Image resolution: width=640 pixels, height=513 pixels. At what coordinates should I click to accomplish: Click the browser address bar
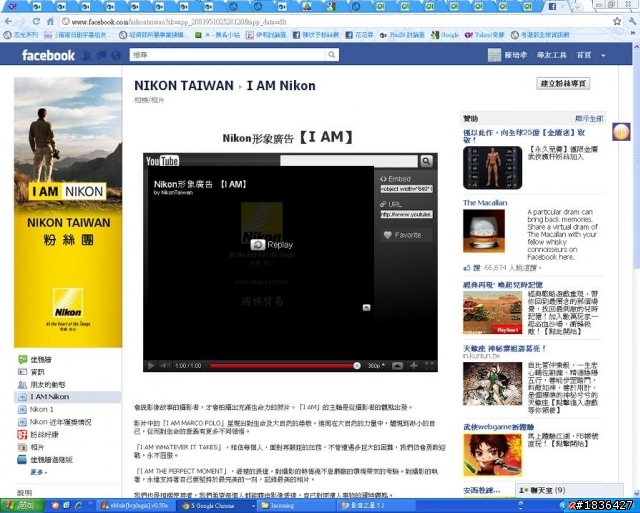coord(335,22)
